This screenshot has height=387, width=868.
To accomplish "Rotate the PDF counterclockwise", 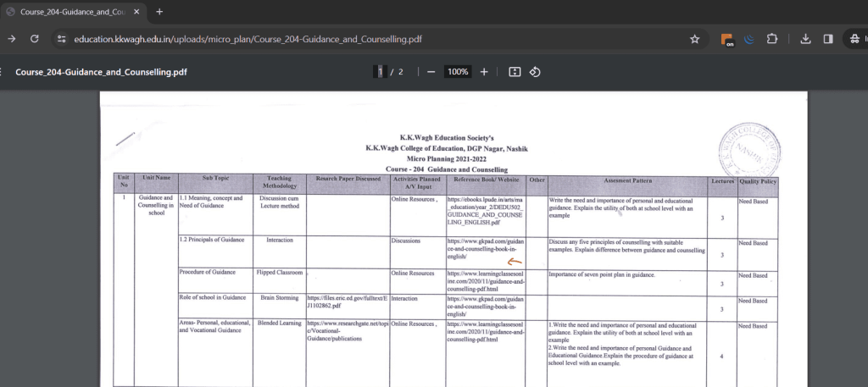I will 535,72.
